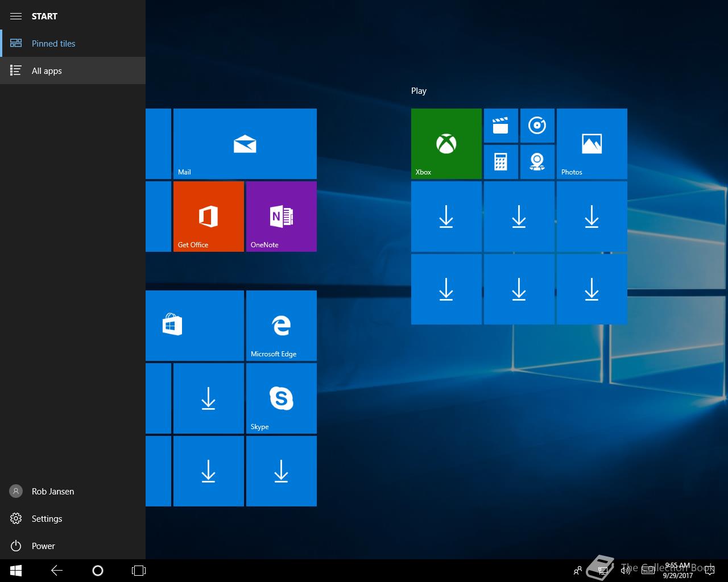The height and width of the screenshot is (582, 728).
Task: Click the Windows Start button
Action: (x=16, y=571)
